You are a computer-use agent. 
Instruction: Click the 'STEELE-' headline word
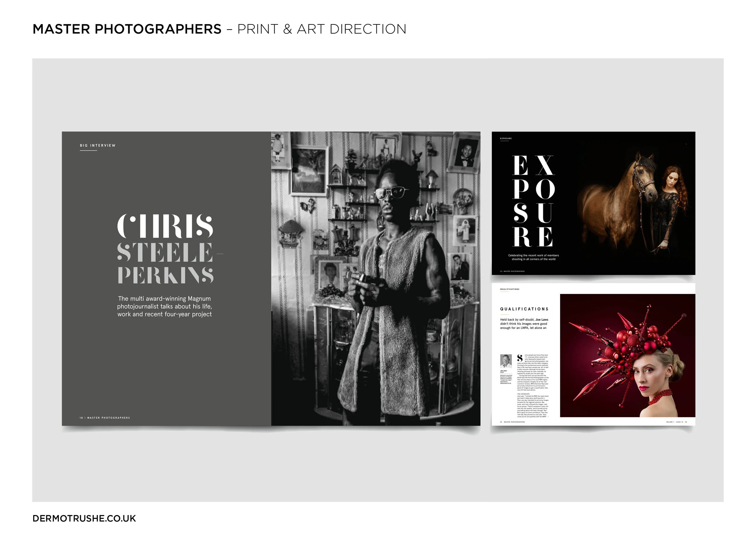point(170,252)
